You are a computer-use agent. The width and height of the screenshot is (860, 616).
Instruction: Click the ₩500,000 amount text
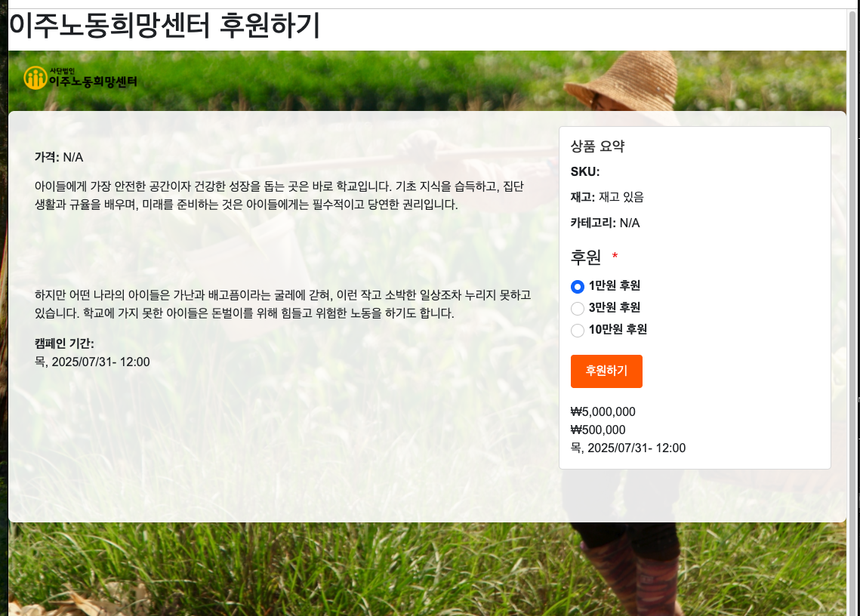pos(598,430)
